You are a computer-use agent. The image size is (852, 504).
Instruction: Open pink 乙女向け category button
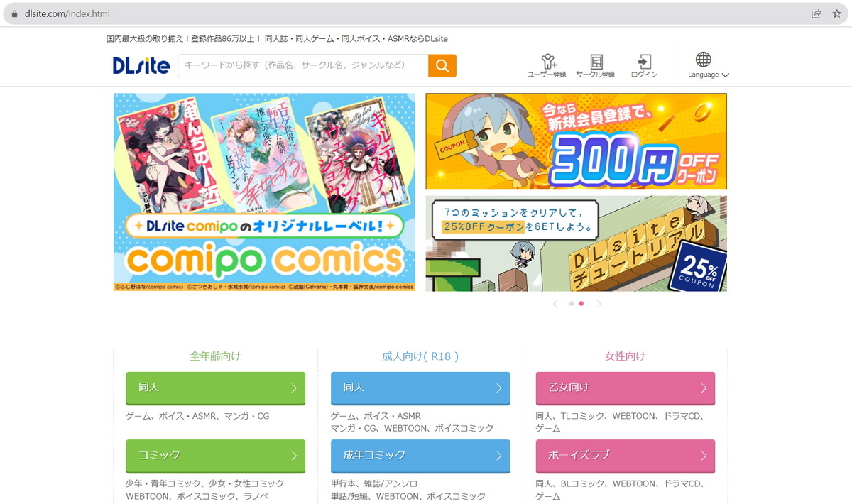[626, 388]
